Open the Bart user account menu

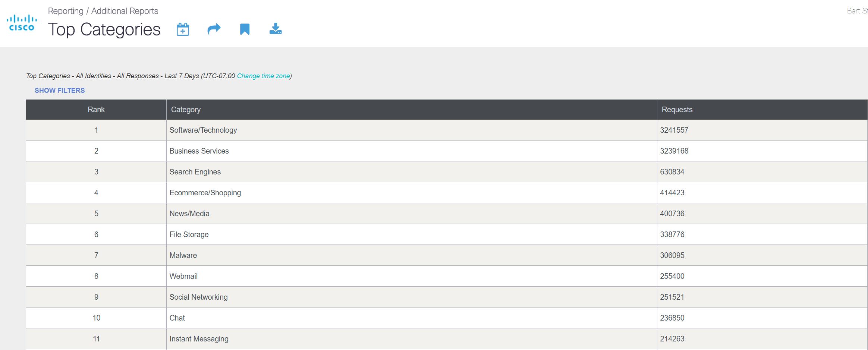[x=857, y=11]
